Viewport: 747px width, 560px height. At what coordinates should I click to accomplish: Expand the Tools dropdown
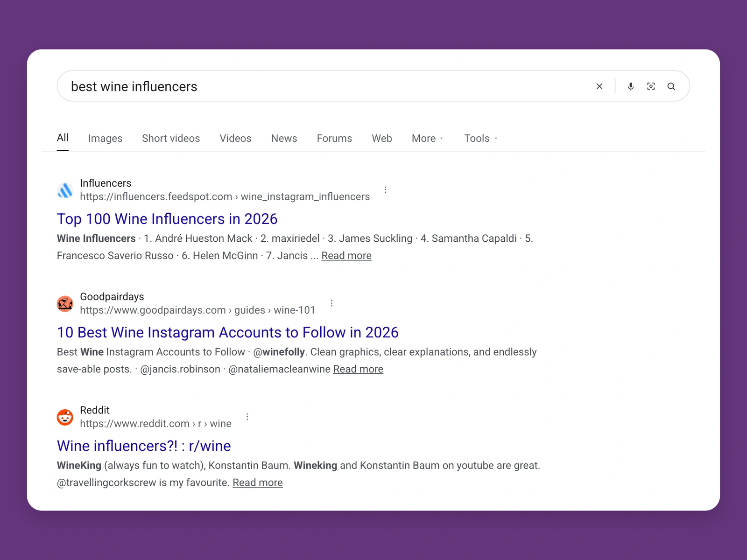(480, 138)
